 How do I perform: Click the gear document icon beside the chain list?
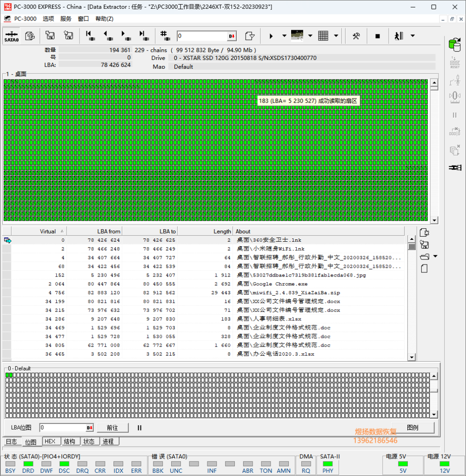(425, 232)
